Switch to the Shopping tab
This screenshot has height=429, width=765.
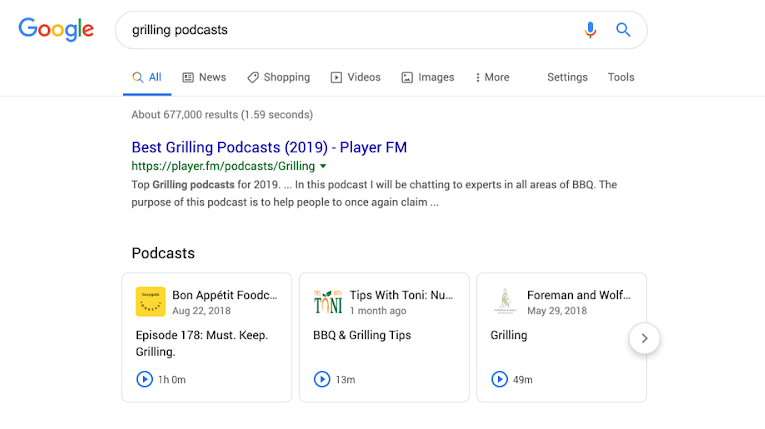pyautogui.click(x=279, y=77)
